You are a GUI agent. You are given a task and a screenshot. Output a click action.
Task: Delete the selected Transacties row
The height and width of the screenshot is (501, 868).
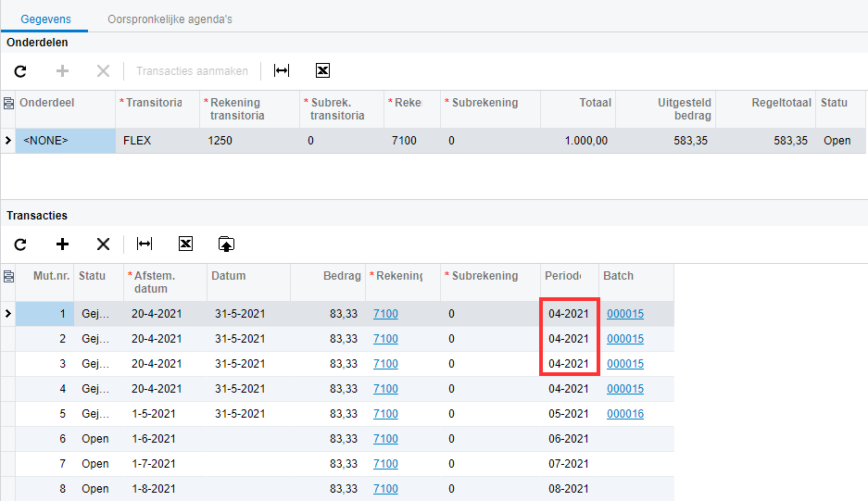click(103, 244)
